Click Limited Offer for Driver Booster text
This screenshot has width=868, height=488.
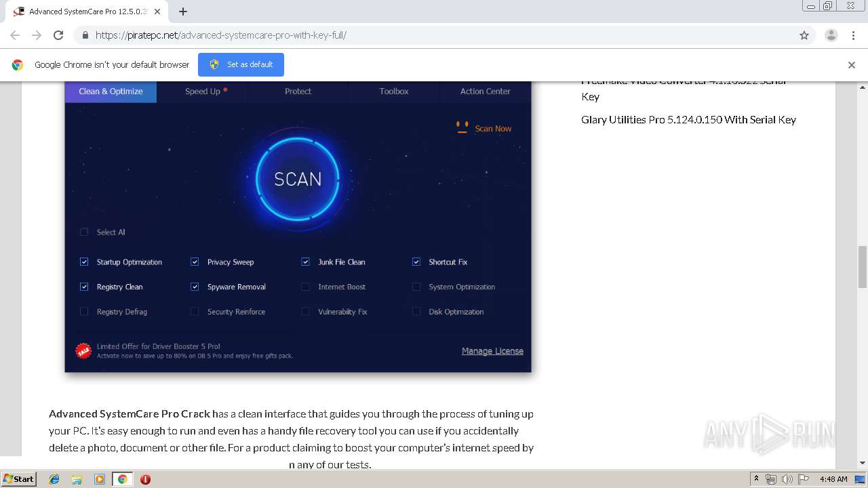point(159,346)
